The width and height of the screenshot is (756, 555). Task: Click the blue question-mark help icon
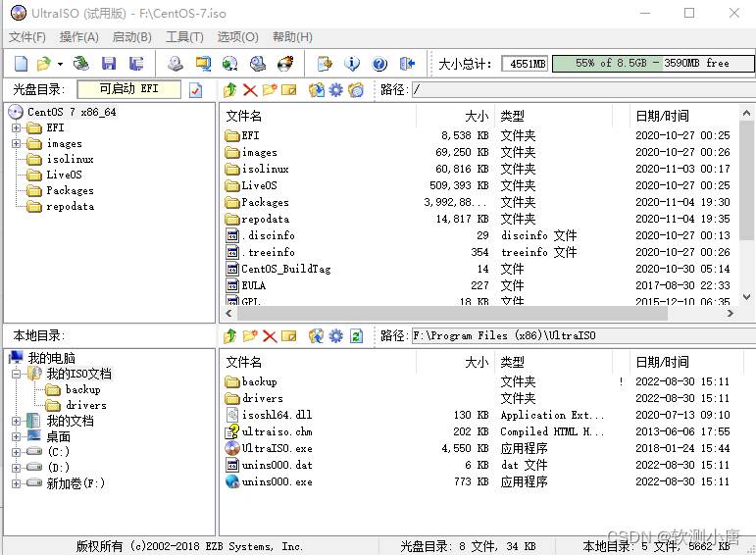(379, 64)
